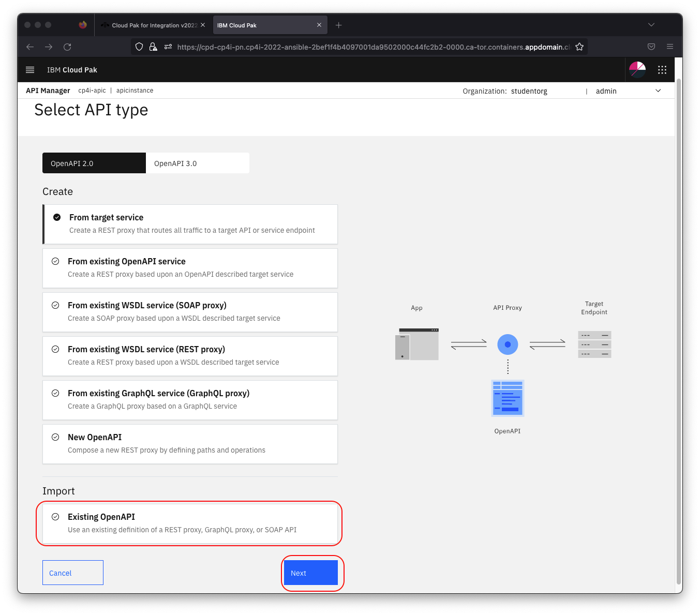Click the page vertical scrollbar
Viewport: 700px width, 615px height.
[679, 331]
